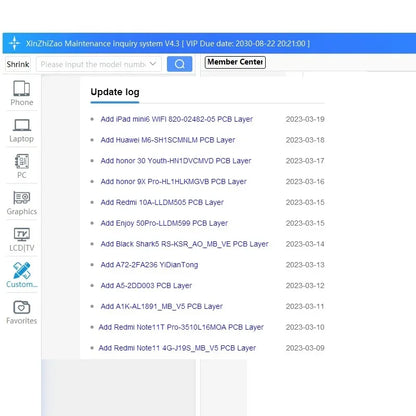The width and height of the screenshot is (416, 416).
Task: Open Redmi 10A-LLDM505 PCB Layer entry
Action: (x=162, y=202)
